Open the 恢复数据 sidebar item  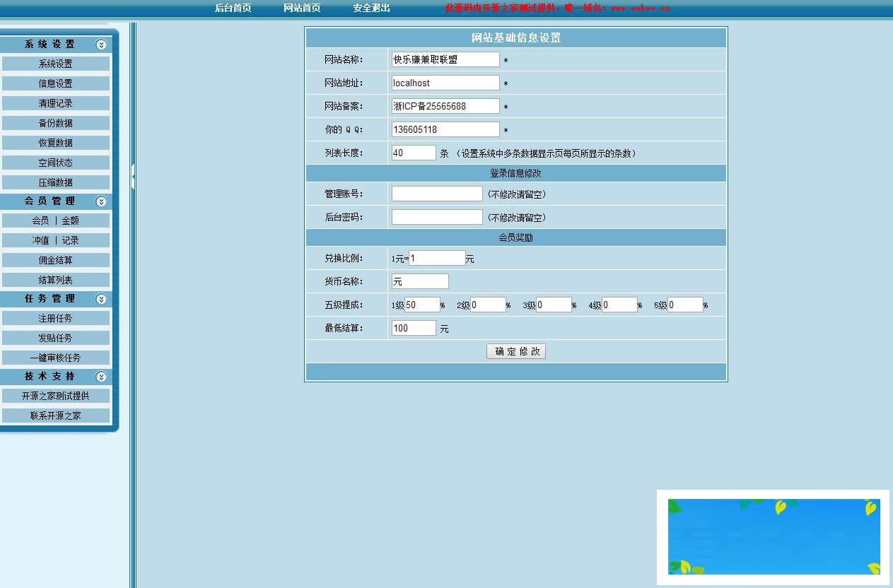pyautogui.click(x=56, y=142)
